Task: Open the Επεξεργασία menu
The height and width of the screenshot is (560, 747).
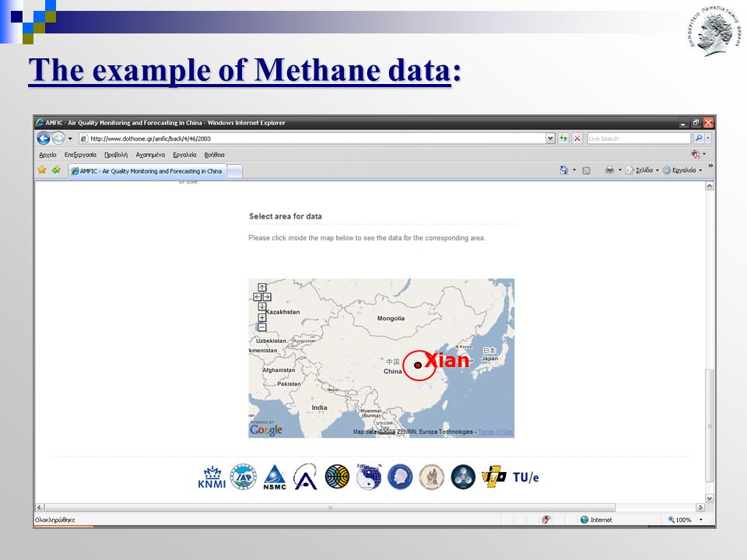Action: pyautogui.click(x=80, y=155)
